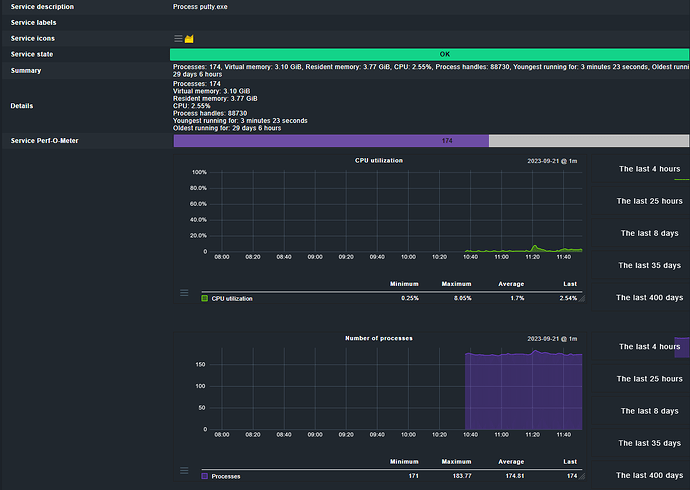Show process count for last 8 days
This screenshot has width=690, height=490.
(648, 411)
